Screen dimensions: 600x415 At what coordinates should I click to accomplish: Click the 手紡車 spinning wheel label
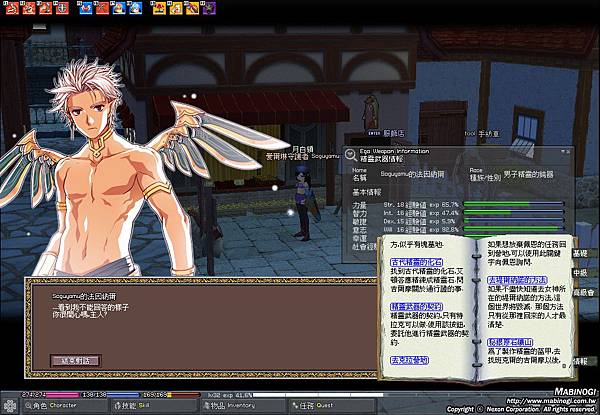click(x=489, y=134)
